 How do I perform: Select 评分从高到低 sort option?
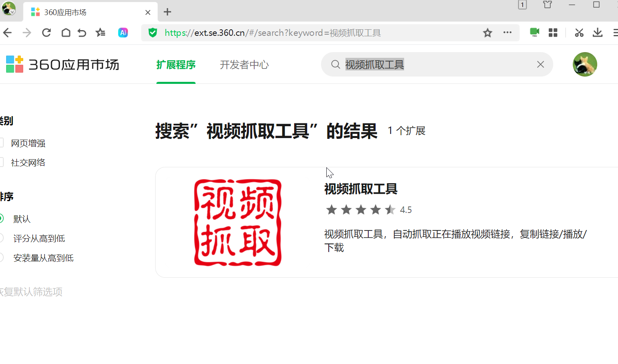(x=1, y=238)
